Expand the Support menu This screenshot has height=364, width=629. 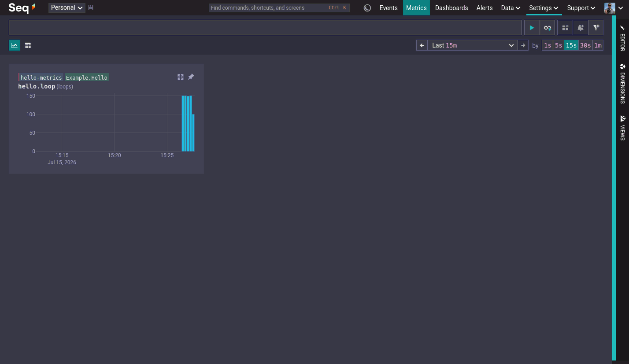(581, 8)
